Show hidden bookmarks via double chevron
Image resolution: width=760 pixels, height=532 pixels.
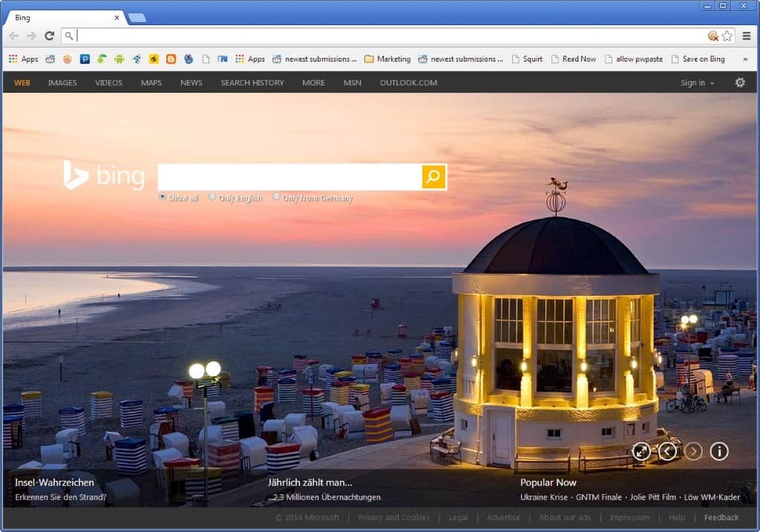[745, 59]
